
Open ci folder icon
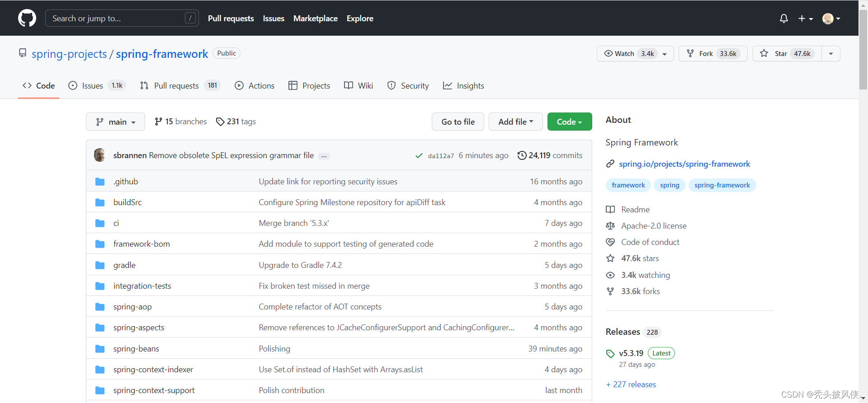click(x=100, y=223)
